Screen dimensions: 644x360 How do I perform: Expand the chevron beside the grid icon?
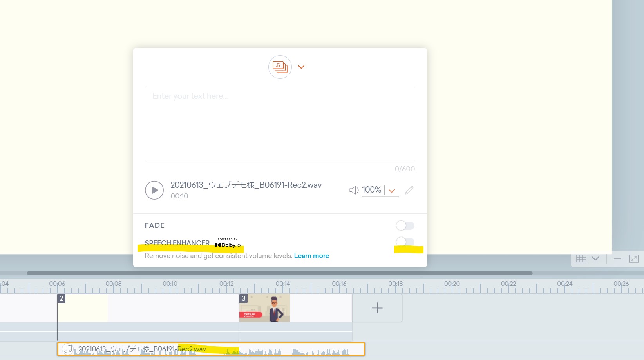[x=596, y=259]
